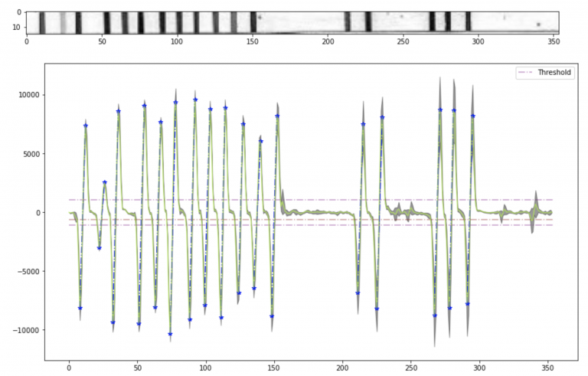
Task: Click the 150 tick label on the signal plot x-axis
Action: [274, 368]
